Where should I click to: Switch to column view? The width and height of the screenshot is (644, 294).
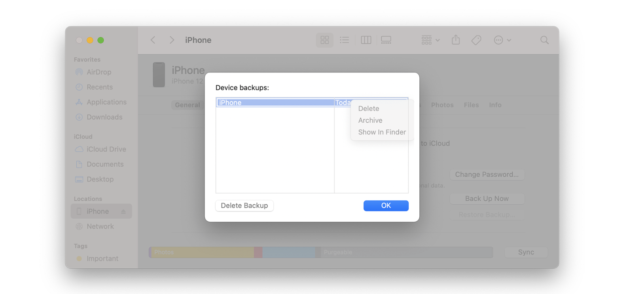tap(366, 40)
